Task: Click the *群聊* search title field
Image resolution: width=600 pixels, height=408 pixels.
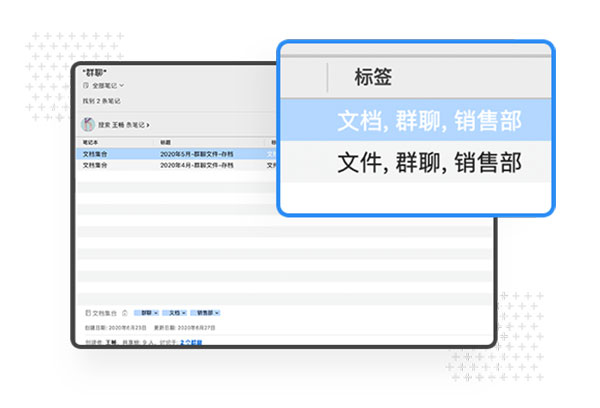Action: click(x=96, y=74)
